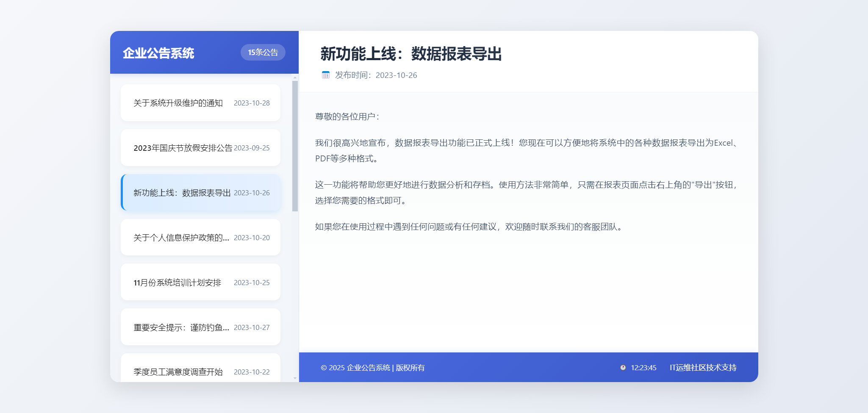
Task: Click the calendar icon beside 发布时间
Action: click(x=325, y=75)
